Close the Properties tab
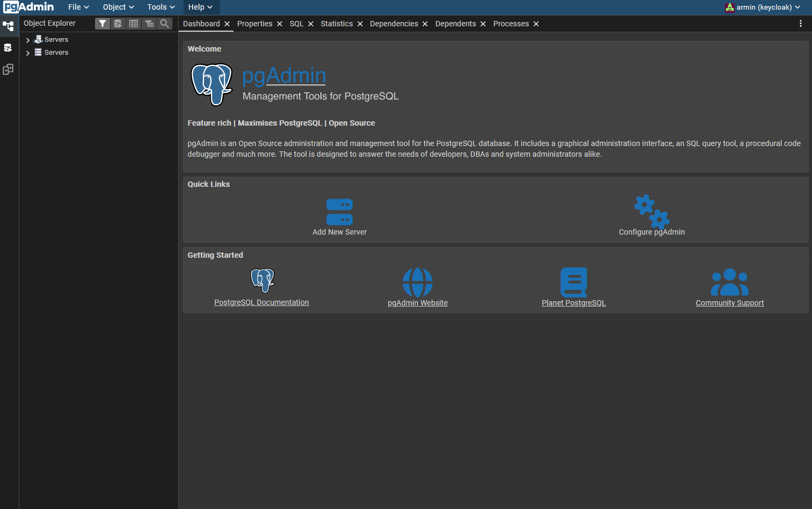The image size is (812, 509). coord(280,24)
